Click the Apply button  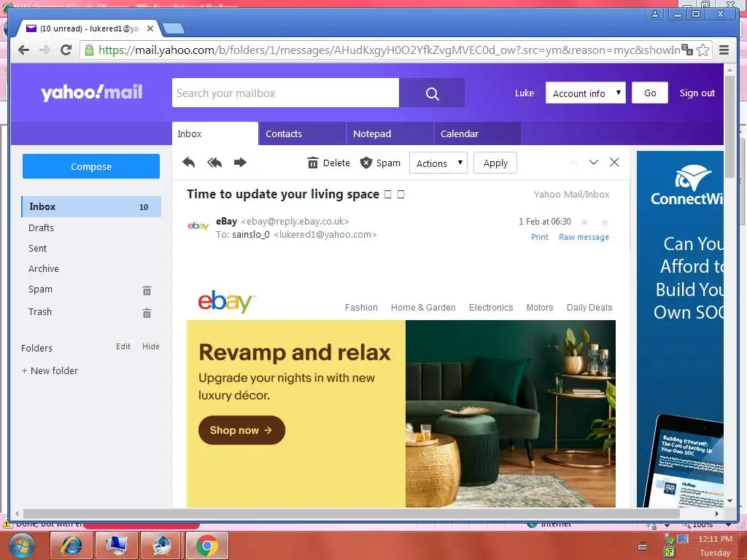pyautogui.click(x=495, y=163)
